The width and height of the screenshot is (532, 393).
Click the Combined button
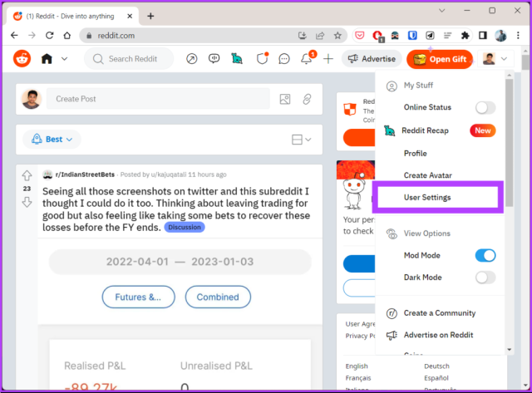pyautogui.click(x=218, y=297)
